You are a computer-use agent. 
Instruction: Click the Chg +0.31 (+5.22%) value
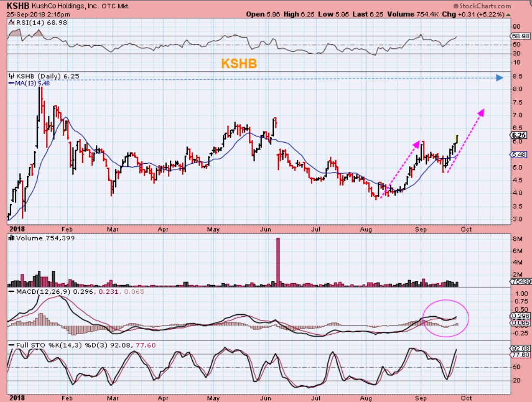coord(473,14)
